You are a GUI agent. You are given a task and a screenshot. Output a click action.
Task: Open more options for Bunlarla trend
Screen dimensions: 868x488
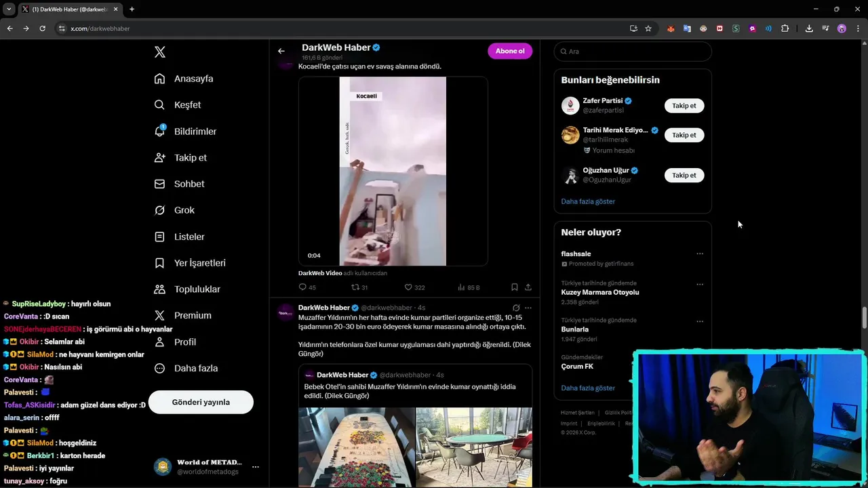700,321
